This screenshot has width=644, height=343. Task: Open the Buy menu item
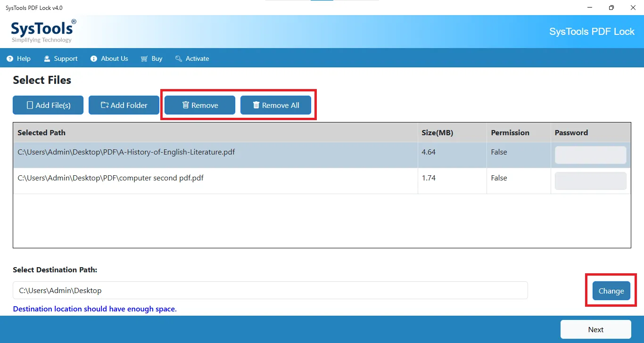coord(151,58)
